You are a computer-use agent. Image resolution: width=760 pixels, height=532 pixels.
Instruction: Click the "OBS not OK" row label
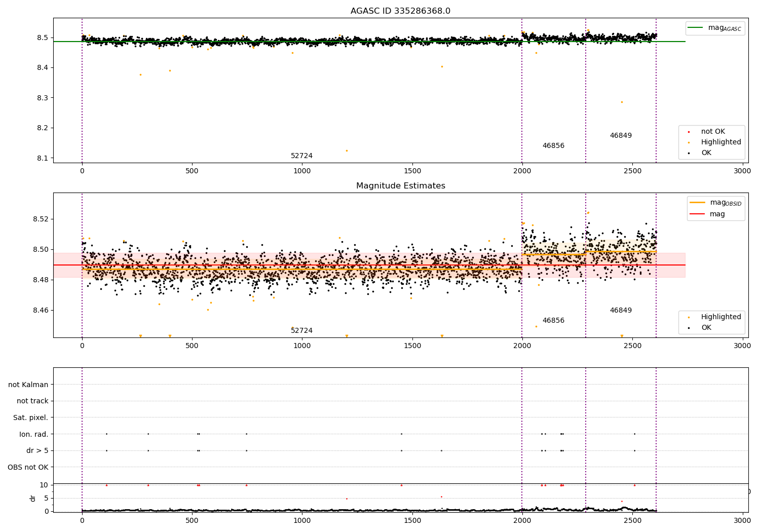[28, 467]
